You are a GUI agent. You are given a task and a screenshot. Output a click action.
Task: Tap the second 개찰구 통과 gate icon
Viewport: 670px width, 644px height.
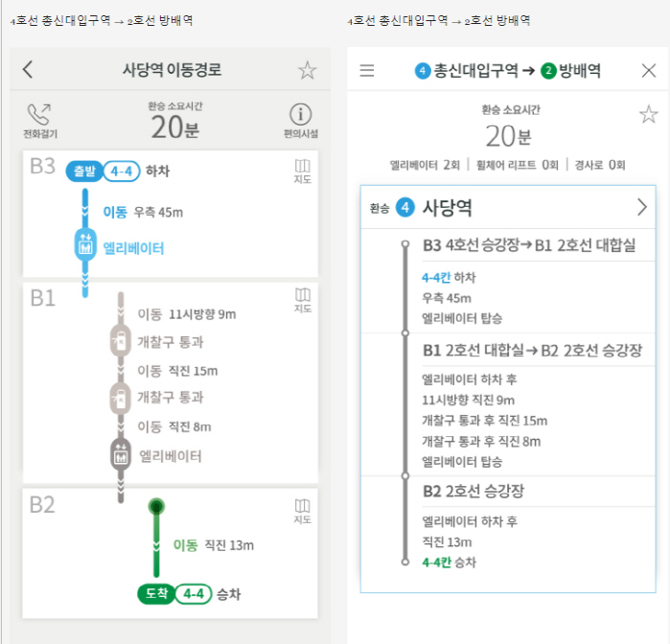click(x=120, y=396)
